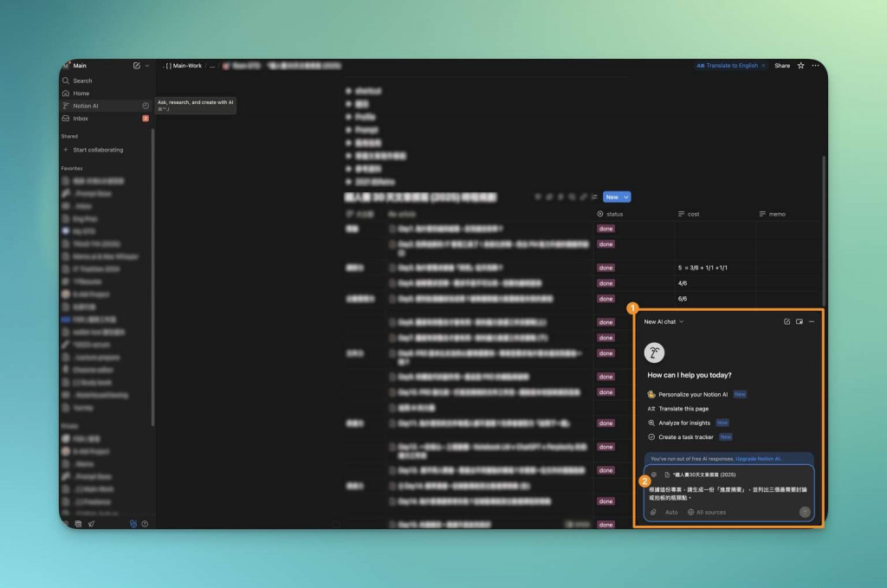Open the Auto model selector
Viewport: 887px width, 588px height.
coord(671,513)
